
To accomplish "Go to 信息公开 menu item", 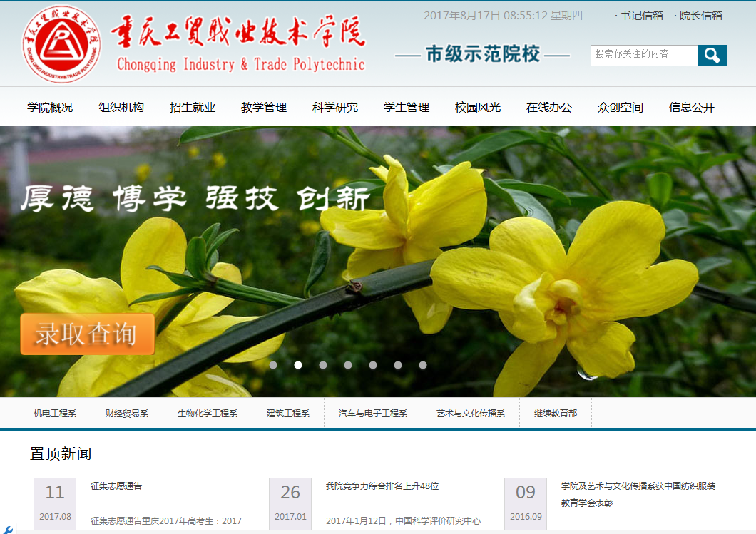I will click(x=692, y=108).
